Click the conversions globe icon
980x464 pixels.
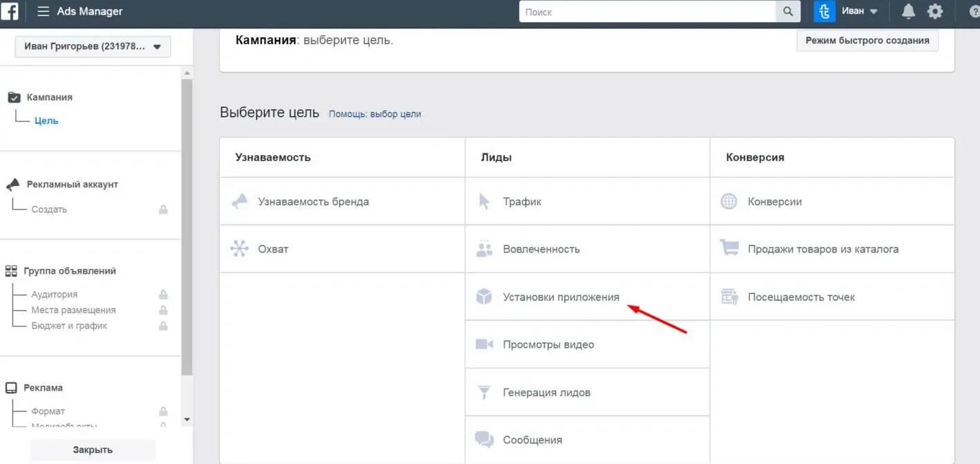[729, 201]
